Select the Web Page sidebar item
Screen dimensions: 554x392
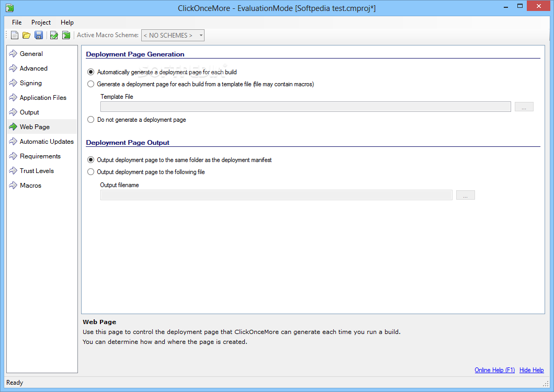pos(42,127)
